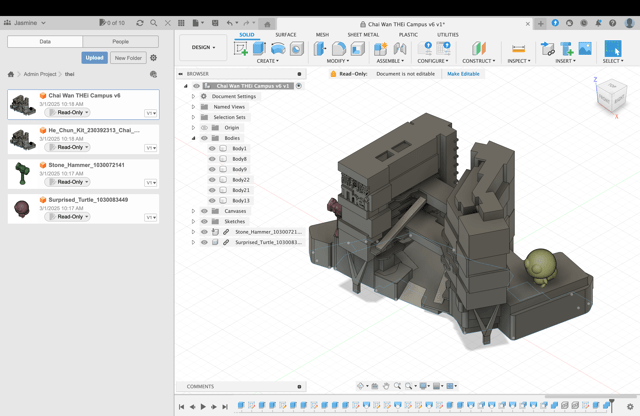Click the timeline settings gear
Screen dimensions: 640x416
(630, 407)
